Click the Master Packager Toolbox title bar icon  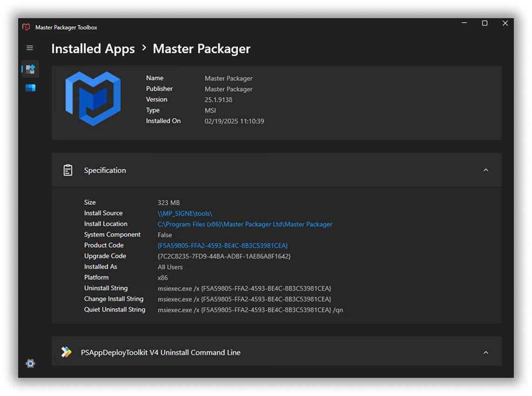(x=27, y=27)
